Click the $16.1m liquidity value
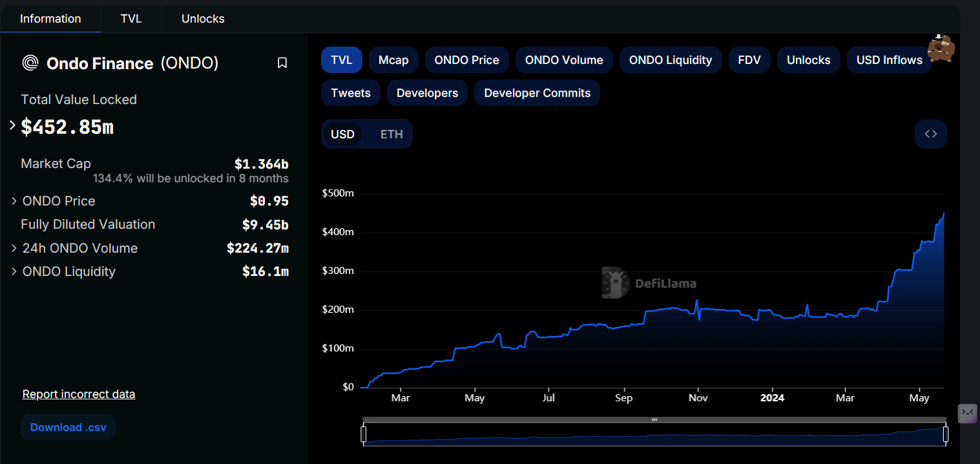Screen dimensions: 980x464 266,271
